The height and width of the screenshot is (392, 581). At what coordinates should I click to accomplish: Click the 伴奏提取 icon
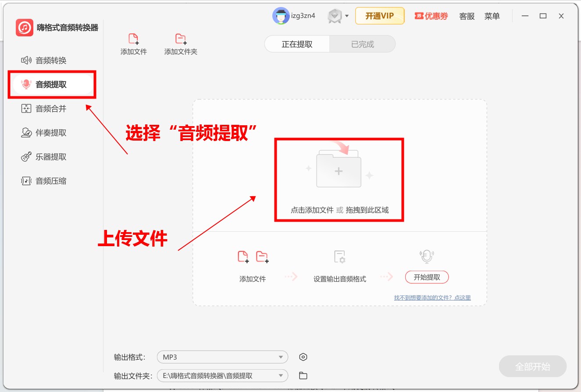tap(26, 133)
